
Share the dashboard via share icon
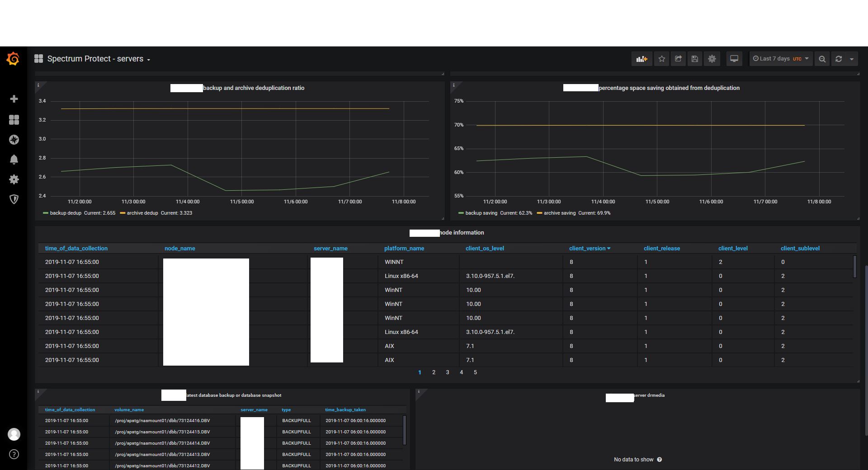[678, 59]
